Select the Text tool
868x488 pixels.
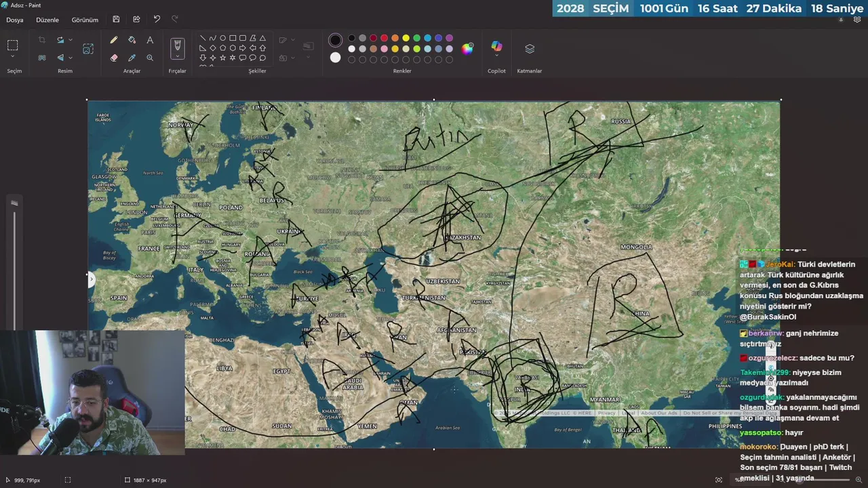point(150,40)
